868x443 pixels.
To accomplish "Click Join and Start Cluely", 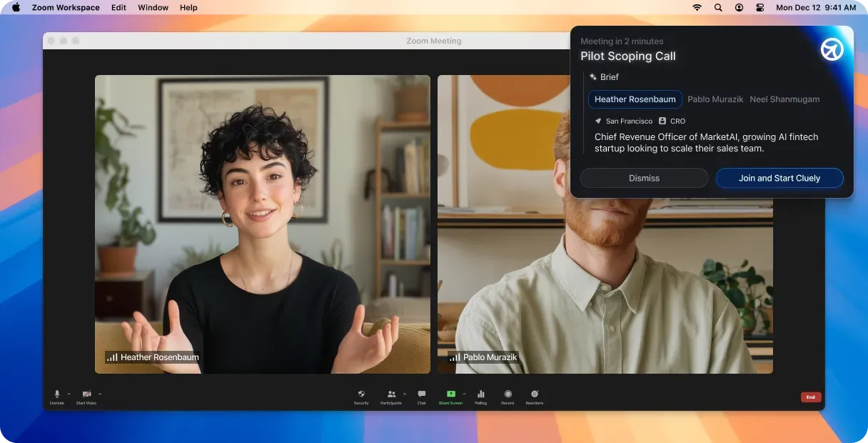I will click(779, 178).
